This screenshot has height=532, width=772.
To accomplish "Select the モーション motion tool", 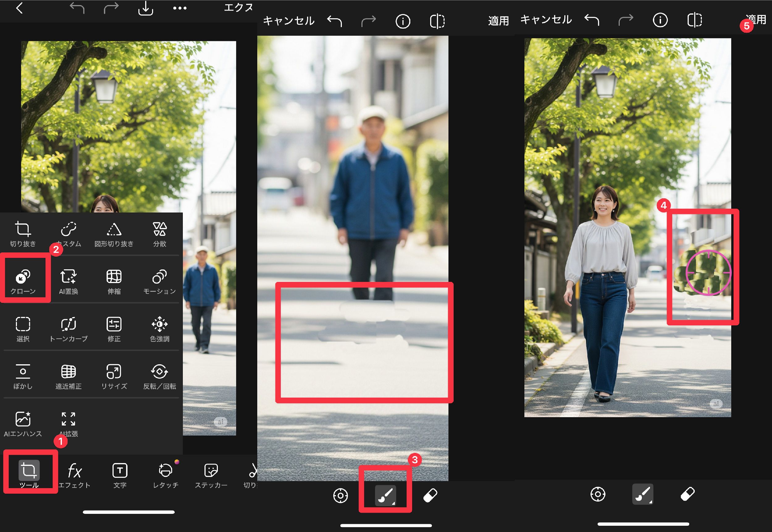I will [159, 282].
